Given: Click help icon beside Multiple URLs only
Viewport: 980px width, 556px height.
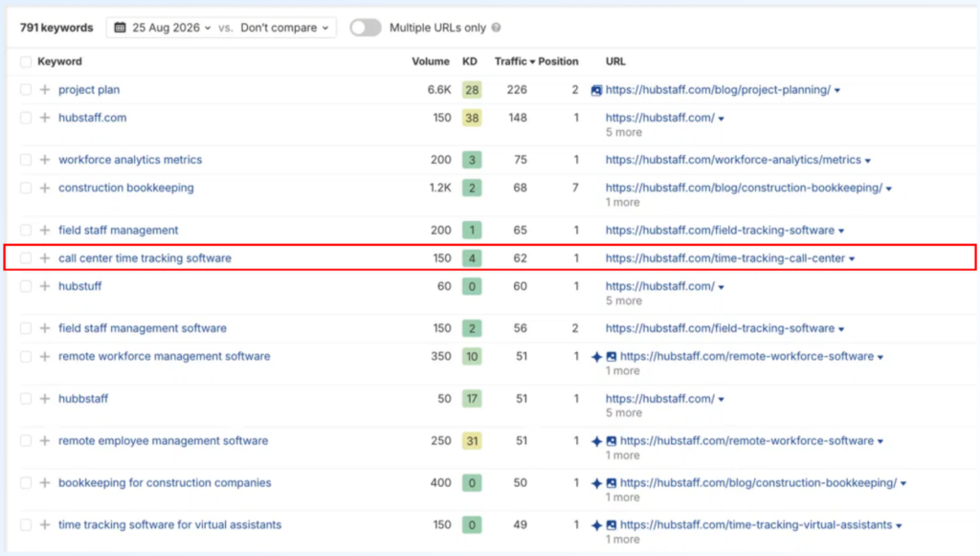Looking at the screenshot, I should click(x=497, y=28).
